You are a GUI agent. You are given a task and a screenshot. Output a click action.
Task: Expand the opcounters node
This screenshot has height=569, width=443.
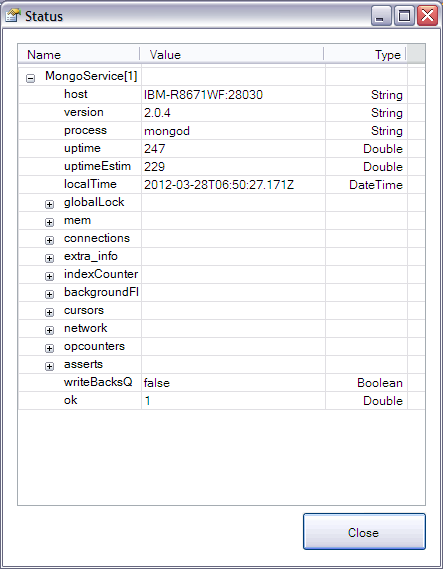[49, 348]
